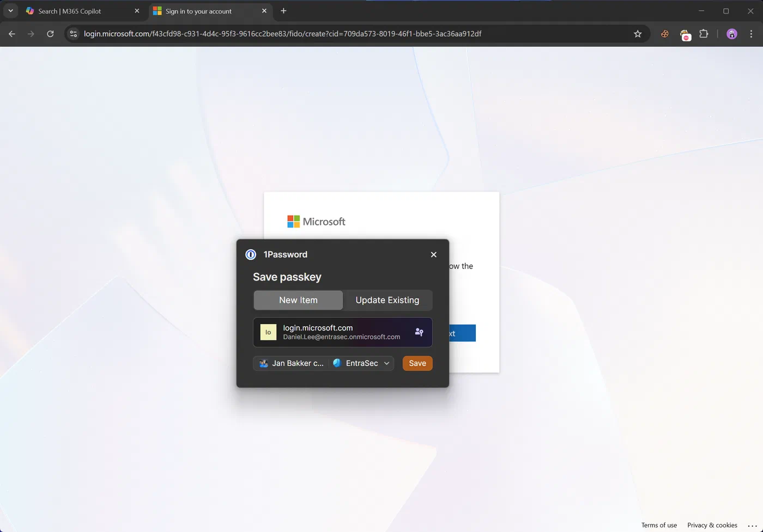This screenshot has height=532, width=763.
Task: Switch to the Update Existing tab
Action: pyautogui.click(x=387, y=300)
